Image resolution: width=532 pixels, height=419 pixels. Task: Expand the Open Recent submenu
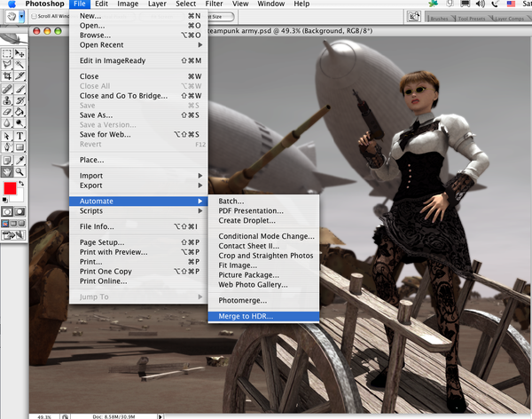click(x=138, y=45)
